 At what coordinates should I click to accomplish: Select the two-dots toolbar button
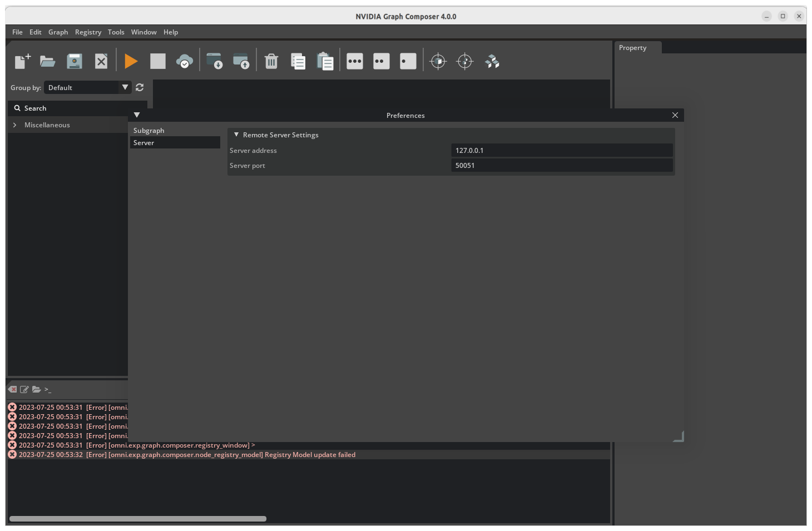point(382,61)
